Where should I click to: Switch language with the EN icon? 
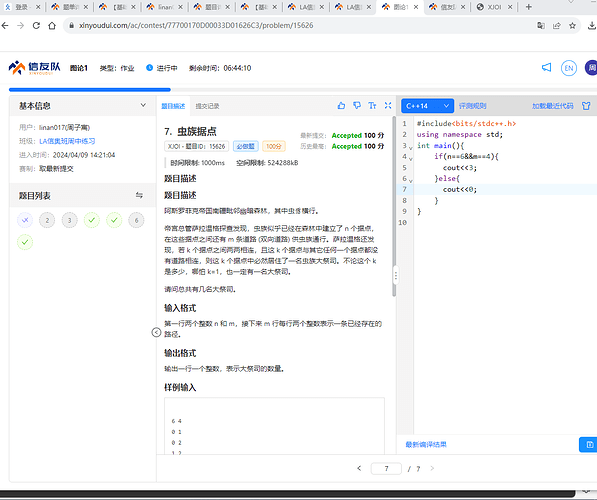coord(568,68)
